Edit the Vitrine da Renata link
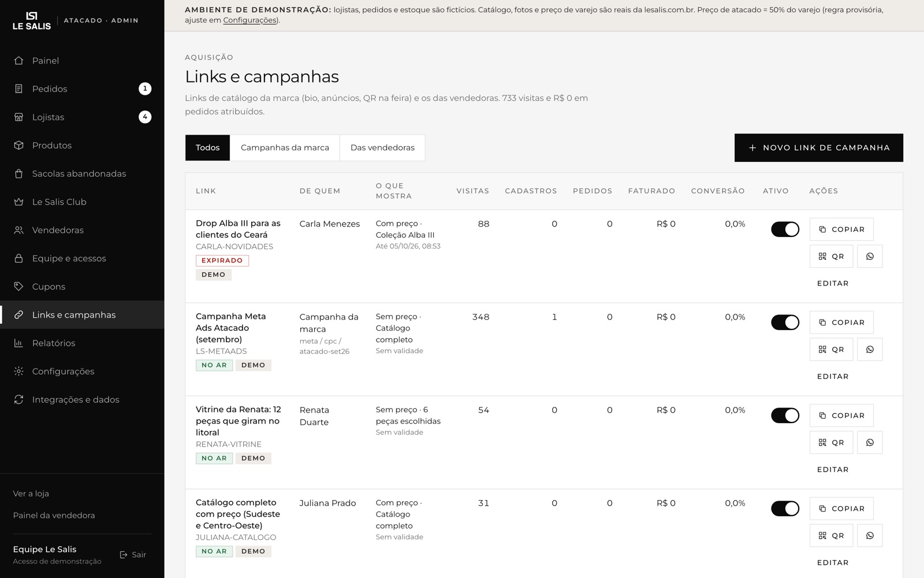 click(x=833, y=469)
